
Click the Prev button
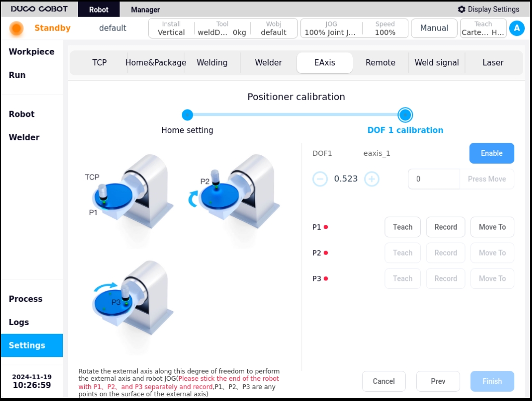pyautogui.click(x=438, y=381)
